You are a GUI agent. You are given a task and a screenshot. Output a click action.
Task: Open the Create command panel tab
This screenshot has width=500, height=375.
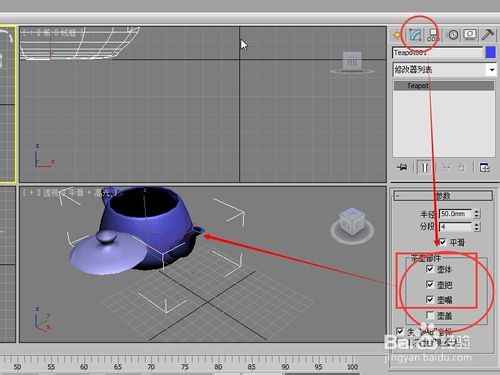[397, 35]
